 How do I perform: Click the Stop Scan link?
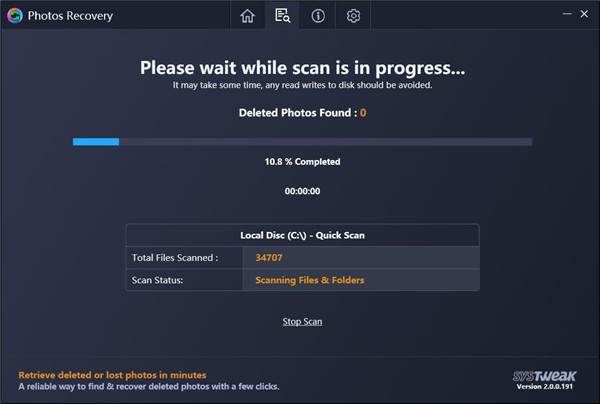tap(302, 321)
